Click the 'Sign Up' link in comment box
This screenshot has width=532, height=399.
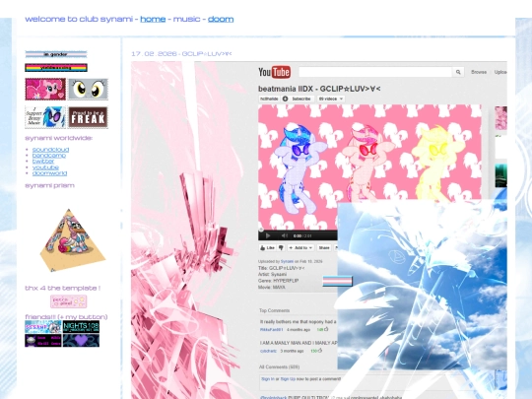[288, 379]
